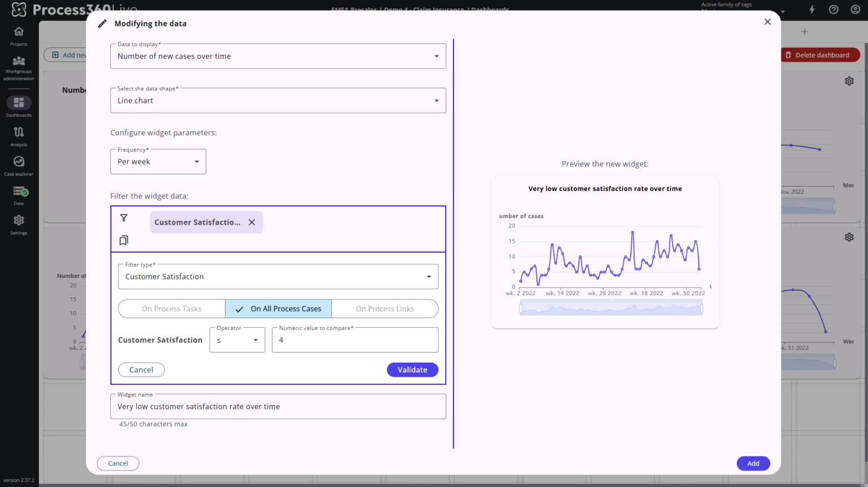Image resolution: width=868 pixels, height=487 pixels.
Task: Open Dashboards from the left sidebar
Action: coord(19,106)
